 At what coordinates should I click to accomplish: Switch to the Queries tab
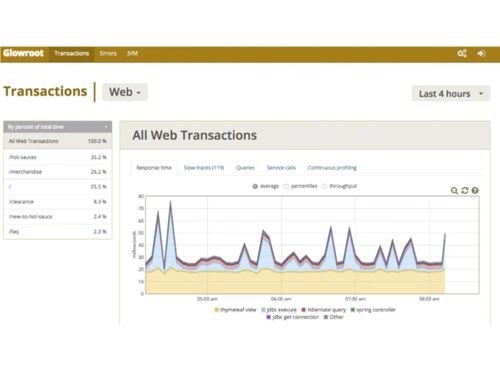tap(245, 168)
